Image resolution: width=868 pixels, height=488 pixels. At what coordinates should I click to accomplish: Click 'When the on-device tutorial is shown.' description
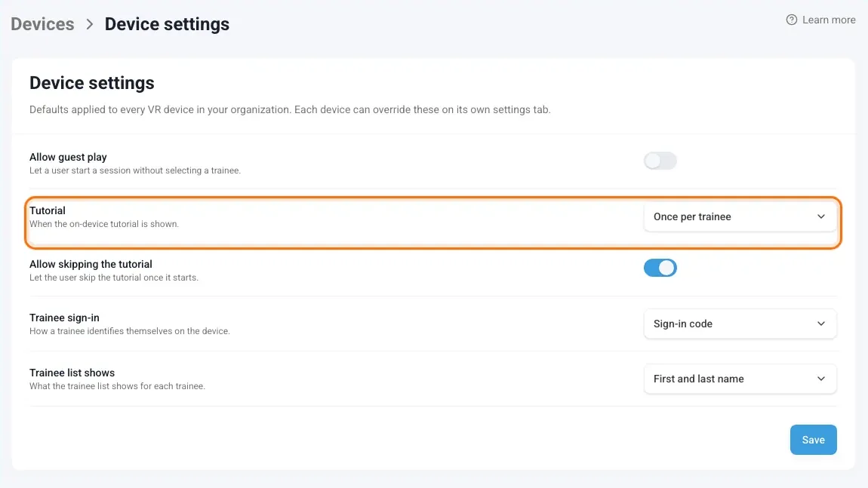(x=104, y=224)
